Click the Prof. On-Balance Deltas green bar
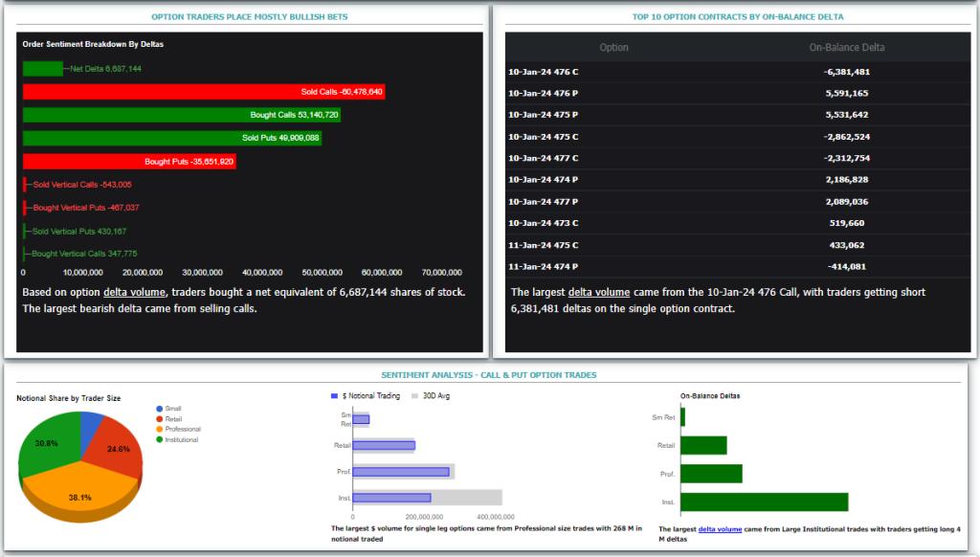980x557 pixels. [711, 474]
